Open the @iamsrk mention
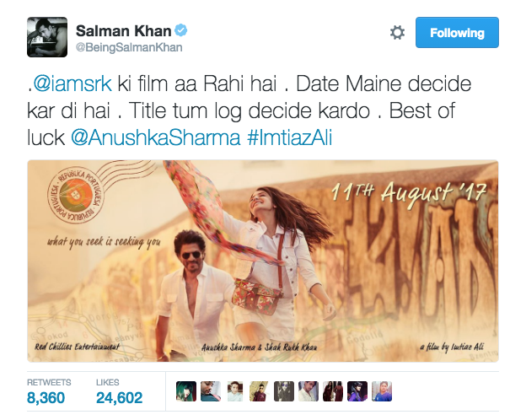This screenshot has height=420, width=526. click(72, 84)
